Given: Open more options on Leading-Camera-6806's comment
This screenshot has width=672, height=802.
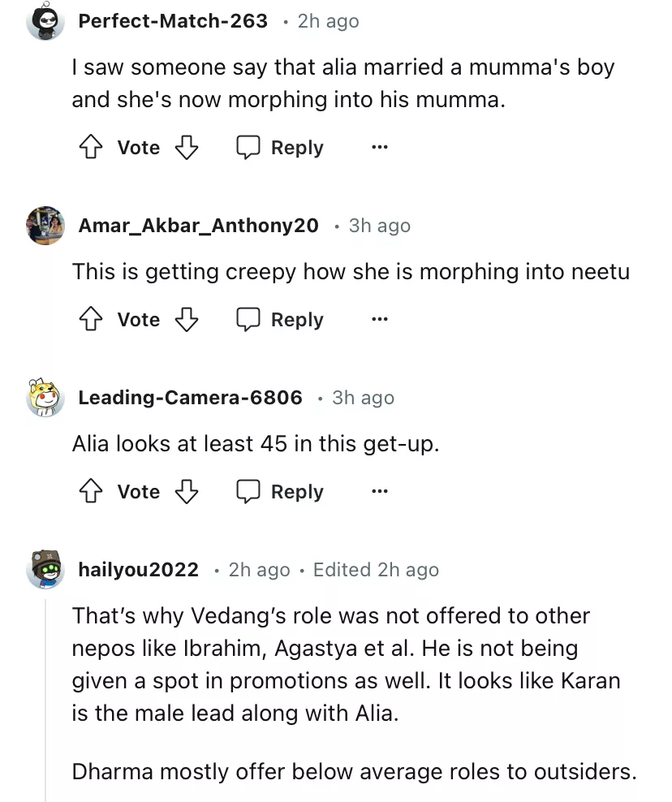Looking at the screenshot, I should (379, 492).
